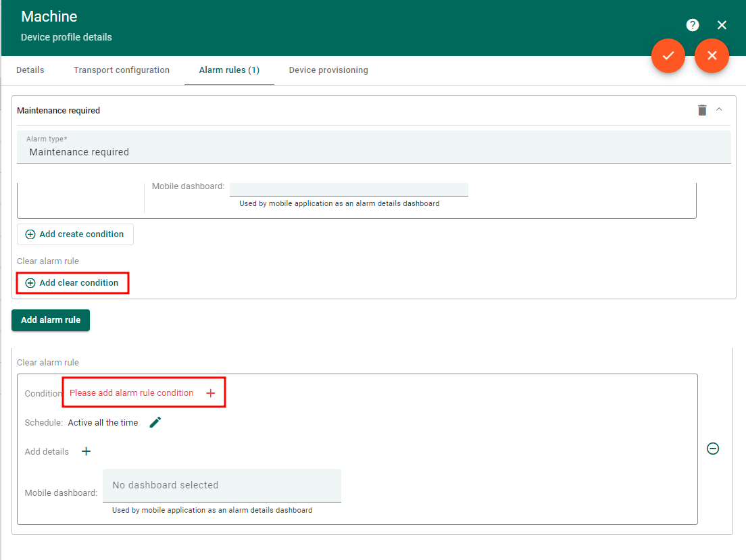Image resolution: width=746 pixels, height=560 pixels.
Task: Click the red plus to add condition
Action: tap(210, 393)
